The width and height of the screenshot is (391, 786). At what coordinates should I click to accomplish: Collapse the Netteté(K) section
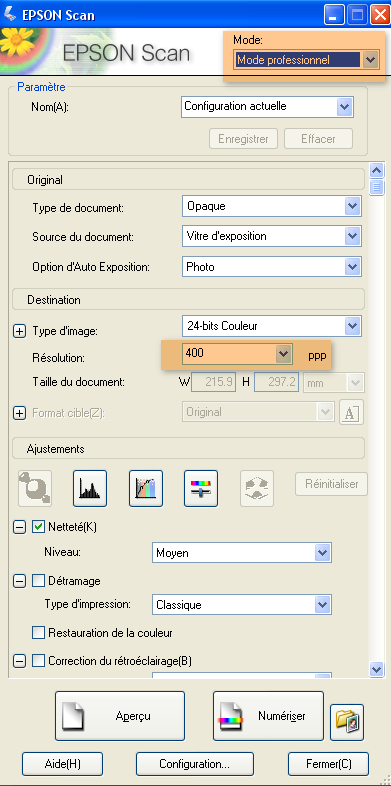(19, 526)
